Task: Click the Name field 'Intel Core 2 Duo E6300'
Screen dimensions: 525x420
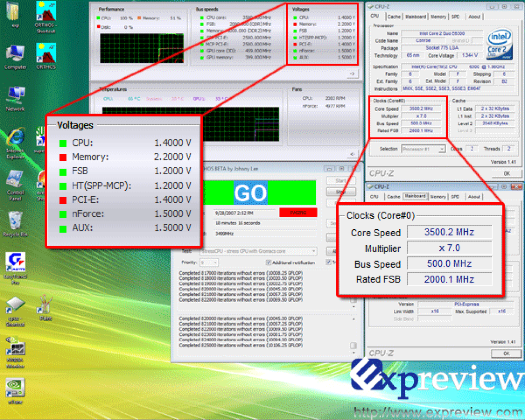Action: click(x=442, y=33)
